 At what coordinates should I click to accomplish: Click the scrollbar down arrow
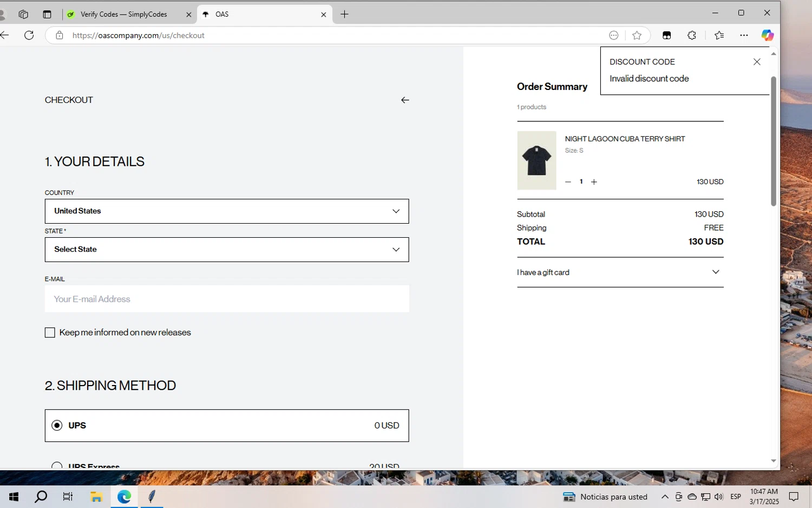coord(774,461)
